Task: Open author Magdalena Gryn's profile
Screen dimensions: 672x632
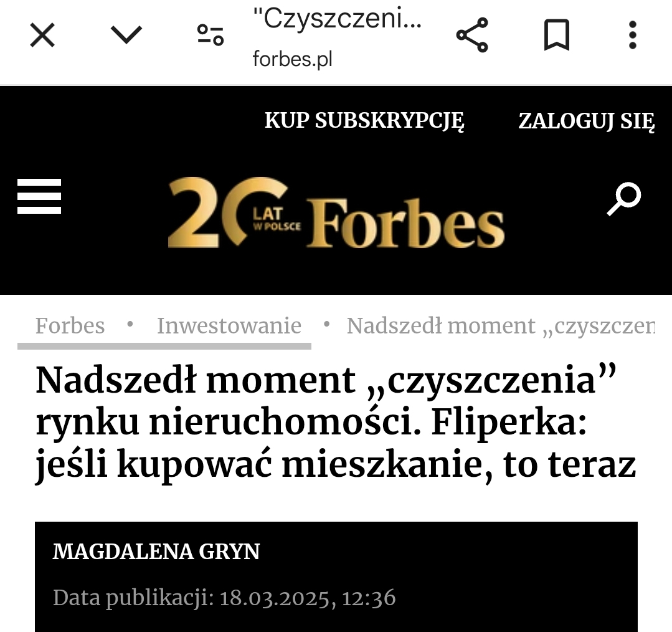Action: pos(156,552)
